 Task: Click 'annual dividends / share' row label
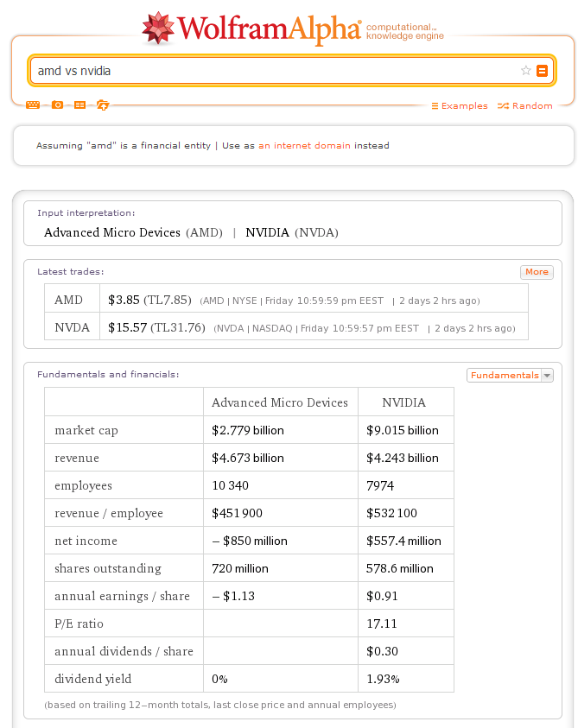[124, 651]
